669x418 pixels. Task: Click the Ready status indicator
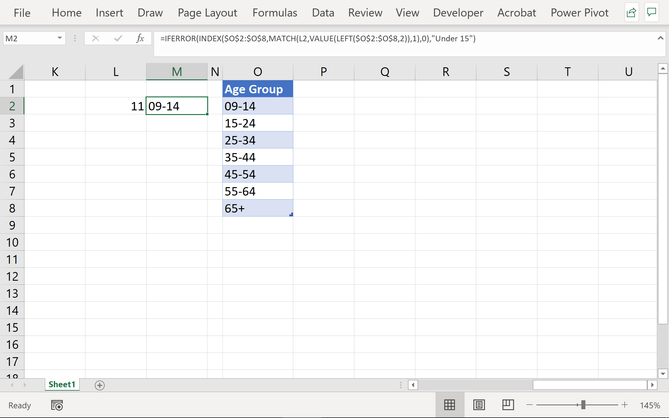click(x=20, y=405)
